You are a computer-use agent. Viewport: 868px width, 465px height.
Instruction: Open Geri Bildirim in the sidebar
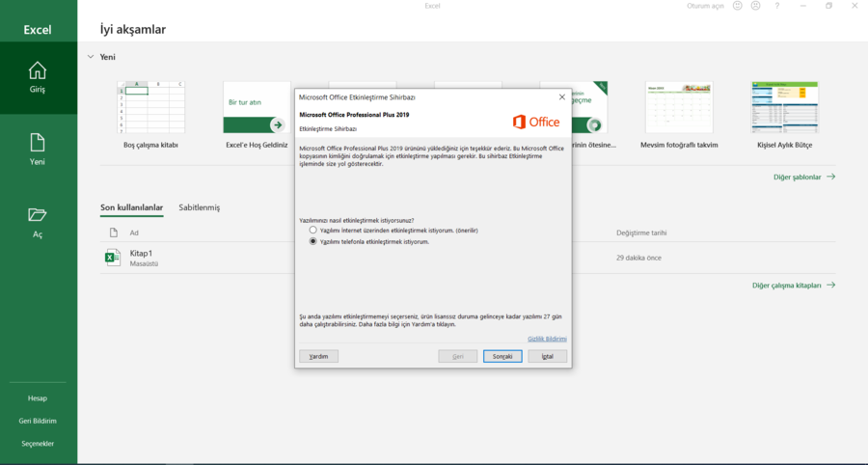click(x=38, y=421)
